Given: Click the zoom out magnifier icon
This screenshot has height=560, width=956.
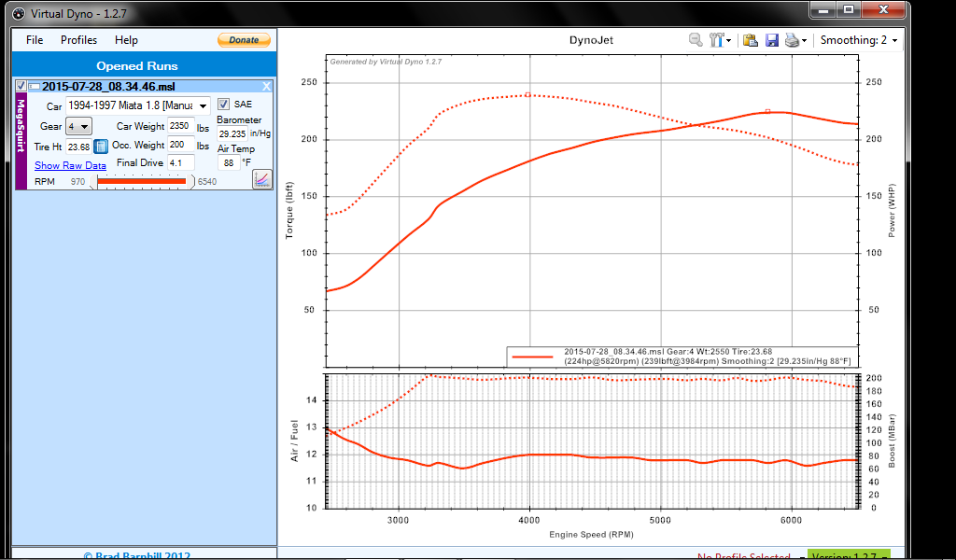Looking at the screenshot, I should 696,40.
